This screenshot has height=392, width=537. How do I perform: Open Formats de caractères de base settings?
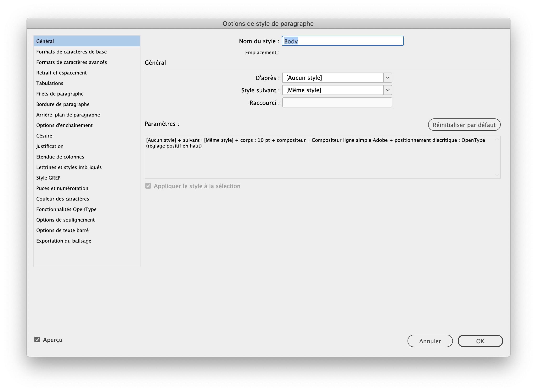71,52
